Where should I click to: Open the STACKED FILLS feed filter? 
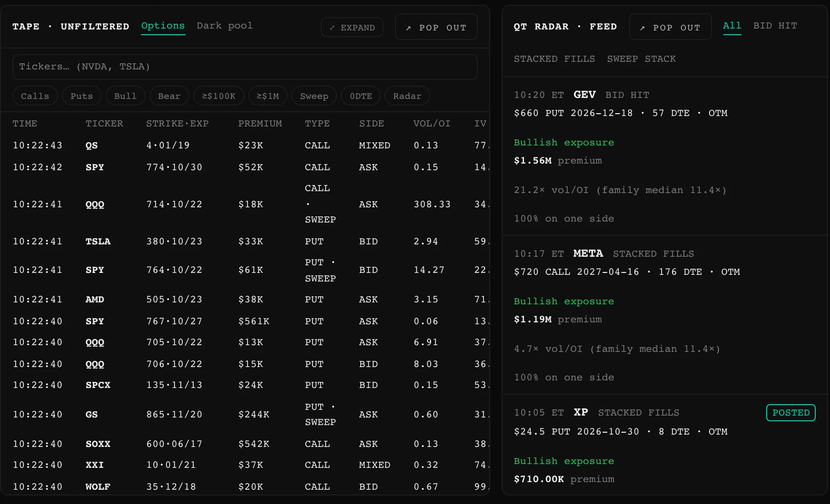pos(554,59)
